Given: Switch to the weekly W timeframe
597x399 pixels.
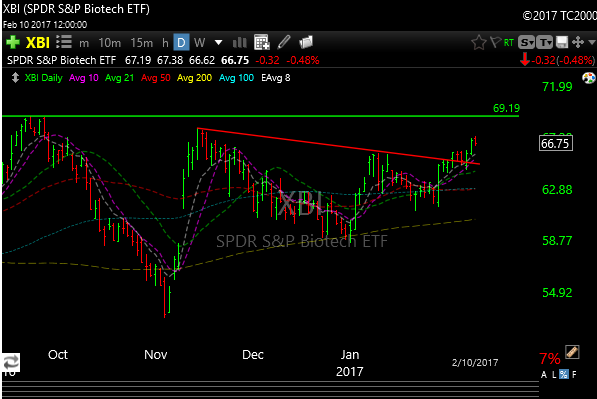Looking at the screenshot, I should 200,43.
